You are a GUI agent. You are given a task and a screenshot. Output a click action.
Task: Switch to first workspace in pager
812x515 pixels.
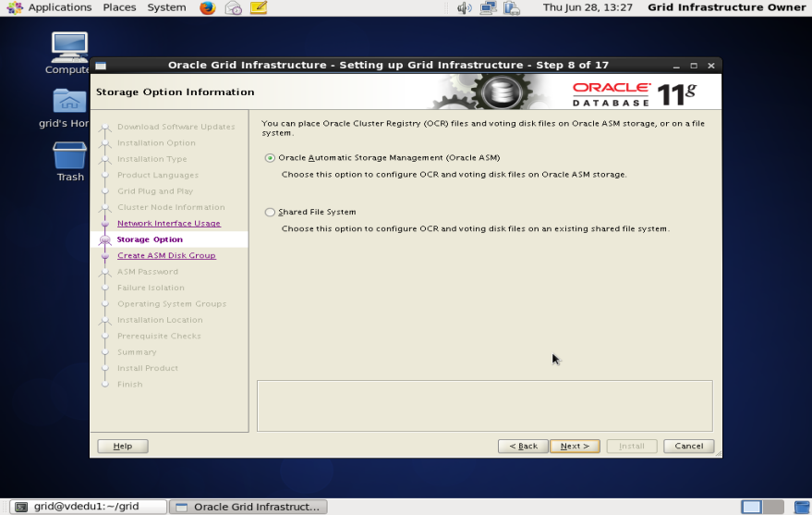751,507
